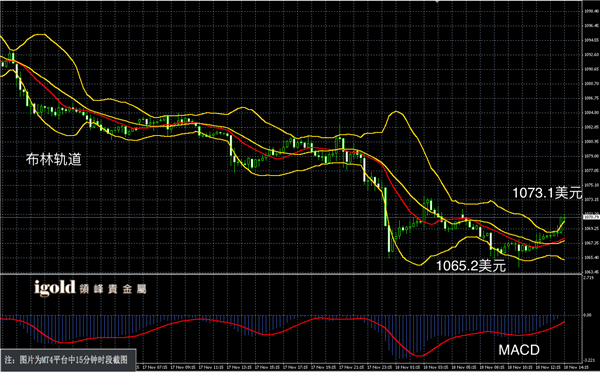Click the igold 领峰贵金属 logo watermark

(90, 288)
